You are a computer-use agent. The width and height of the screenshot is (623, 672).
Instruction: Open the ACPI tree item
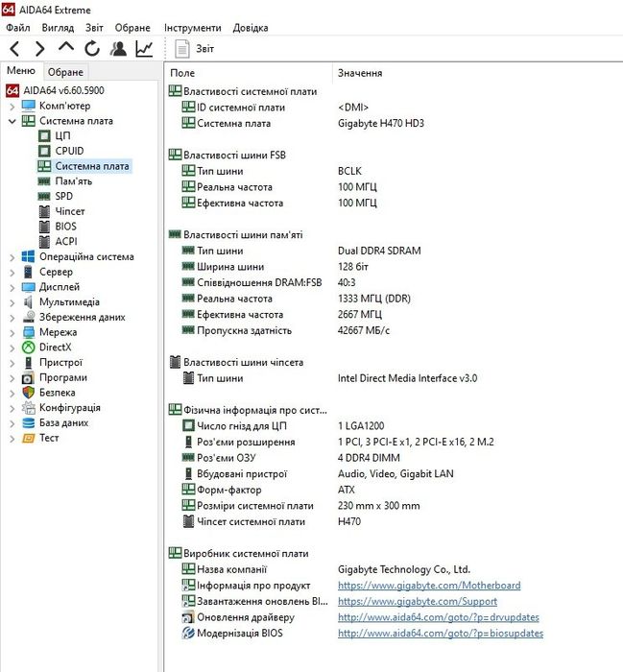point(66,241)
